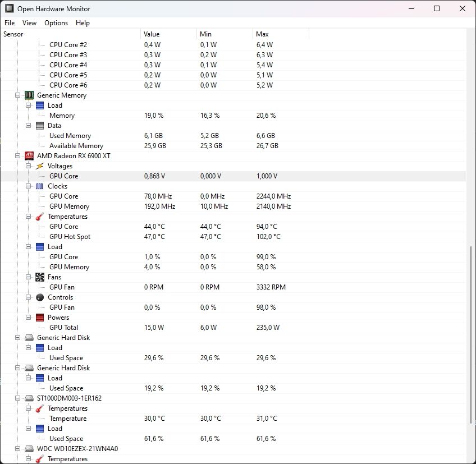
Task: Click the Max column header
Action: (281, 34)
